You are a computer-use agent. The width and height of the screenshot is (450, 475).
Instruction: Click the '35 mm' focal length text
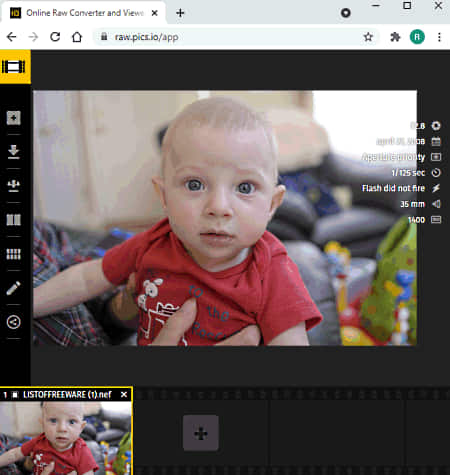413,204
